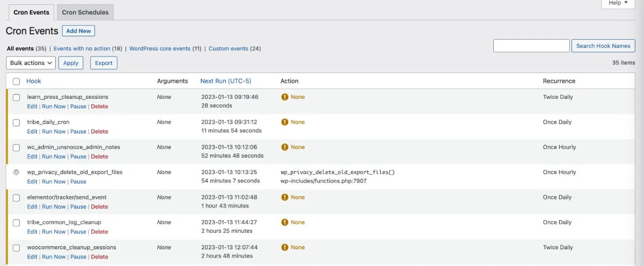The width and height of the screenshot is (644, 266).
Task: Delete the woocommerce_cleanup_sessions event
Action: (x=99, y=257)
